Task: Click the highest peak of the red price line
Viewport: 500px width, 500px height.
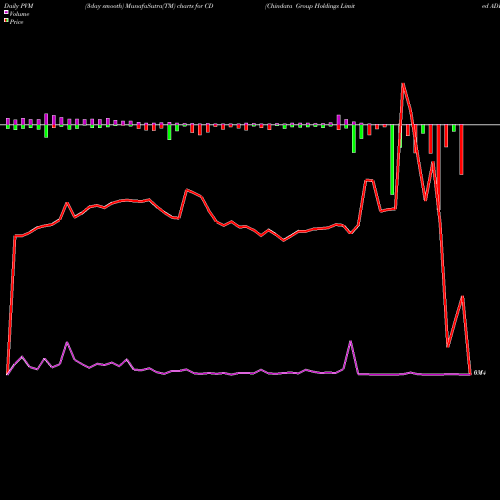Action: pos(403,84)
